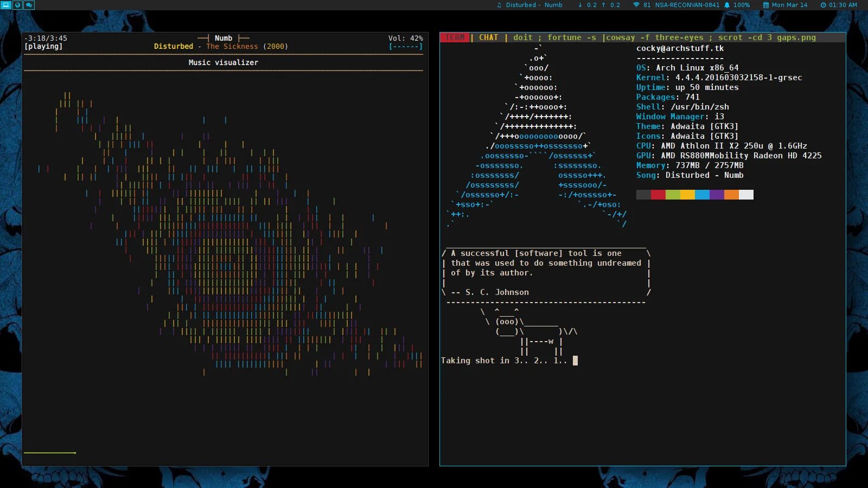The image size is (868, 488).
Task: Click the dark gray color block
Action: pos(643,195)
